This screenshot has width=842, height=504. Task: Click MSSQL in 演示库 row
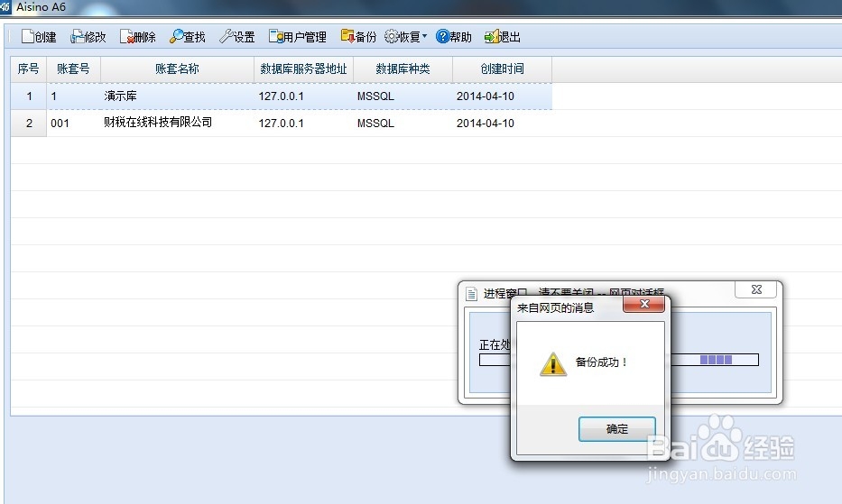click(x=375, y=96)
